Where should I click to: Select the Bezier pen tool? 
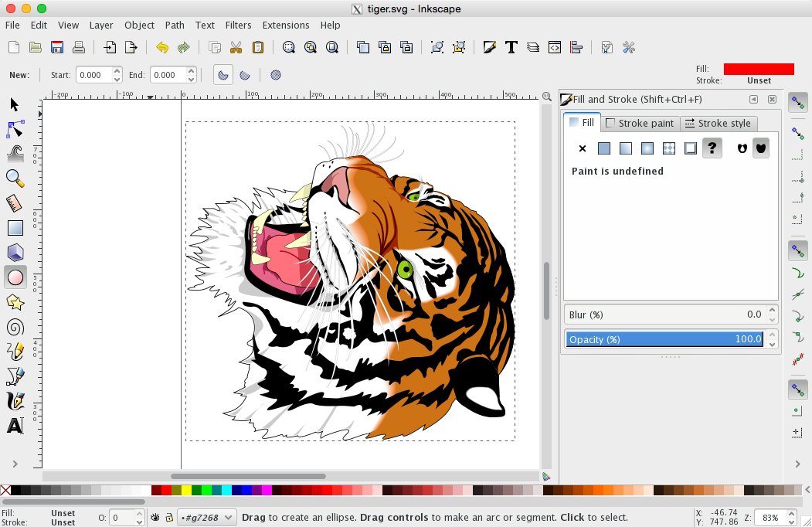click(x=15, y=377)
